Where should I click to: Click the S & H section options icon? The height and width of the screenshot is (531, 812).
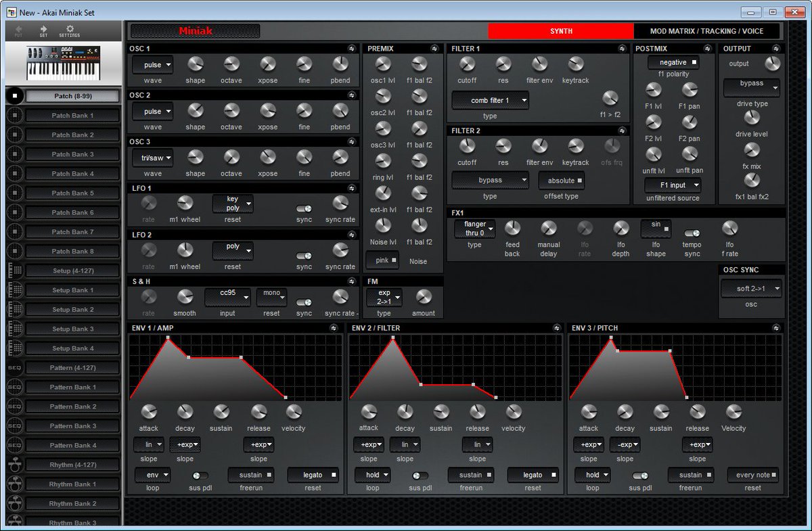(352, 281)
